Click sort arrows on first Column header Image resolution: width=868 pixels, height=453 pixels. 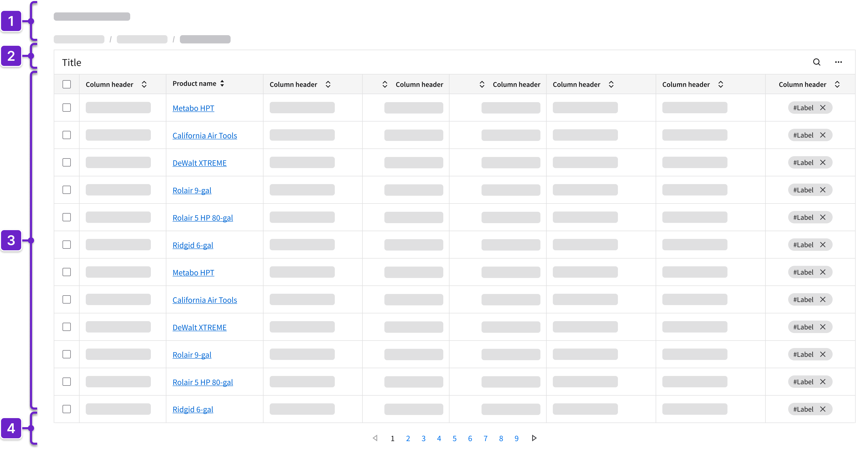pos(144,84)
